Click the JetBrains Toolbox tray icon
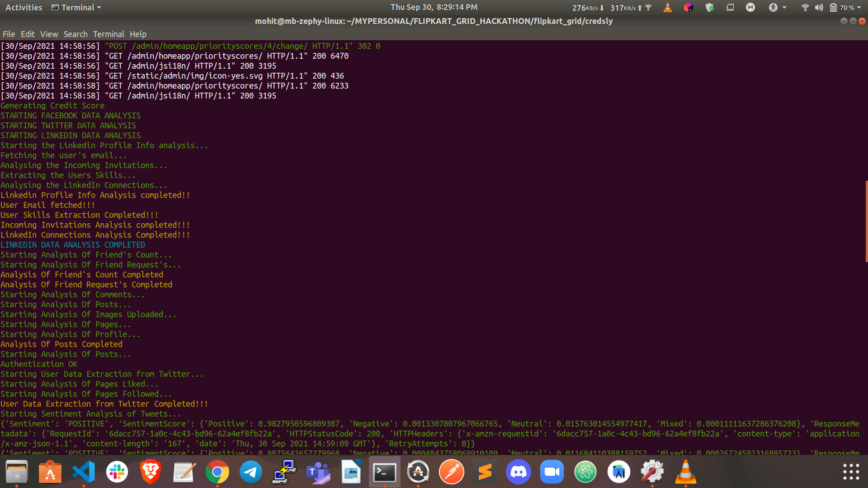 [689, 7]
